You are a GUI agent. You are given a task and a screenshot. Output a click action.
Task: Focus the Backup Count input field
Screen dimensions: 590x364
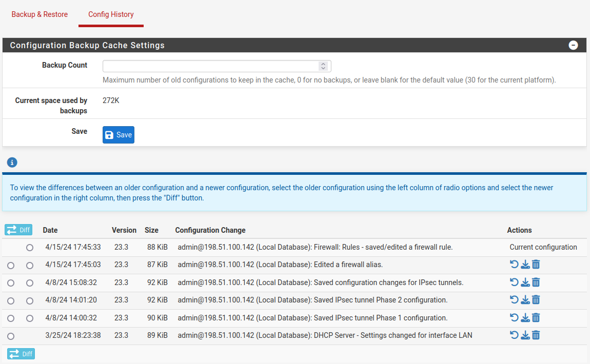[x=210, y=66]
